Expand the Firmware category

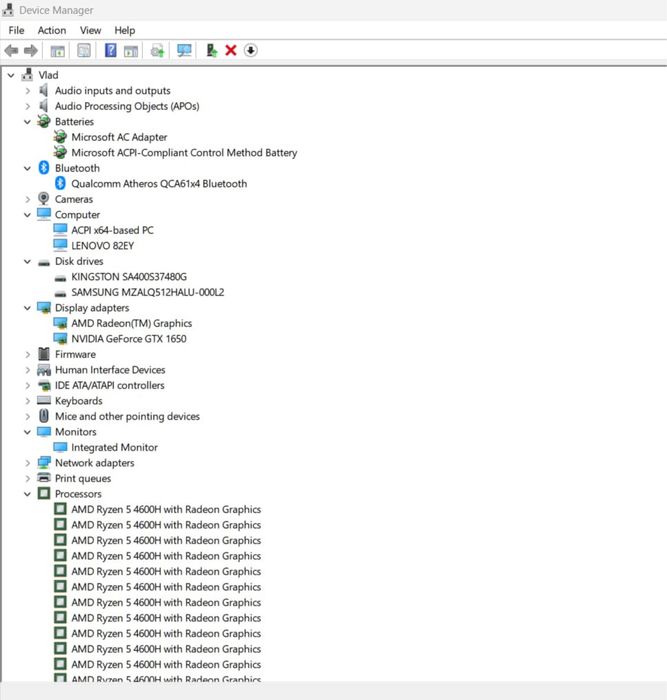tap(28, 354)
